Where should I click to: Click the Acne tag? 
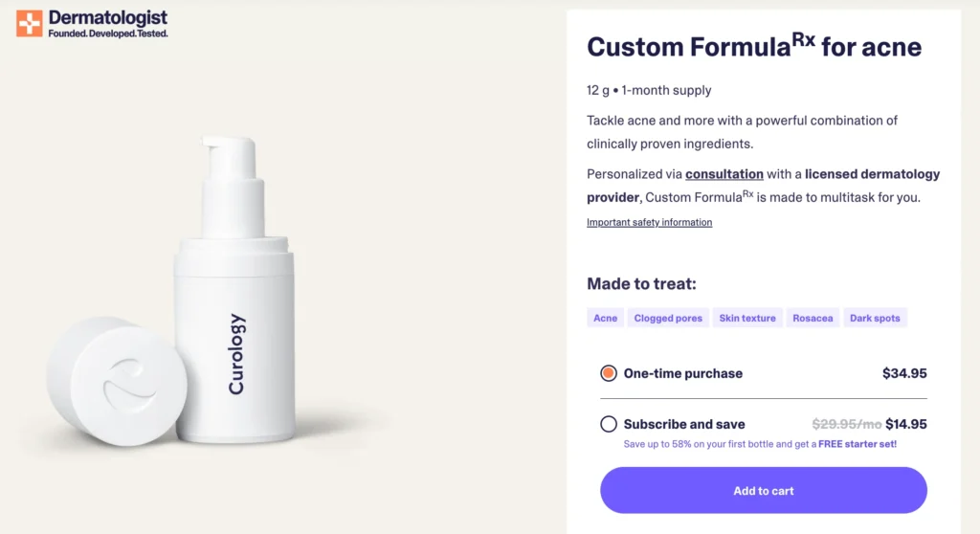pyautogui.click(x=605, y=318)
